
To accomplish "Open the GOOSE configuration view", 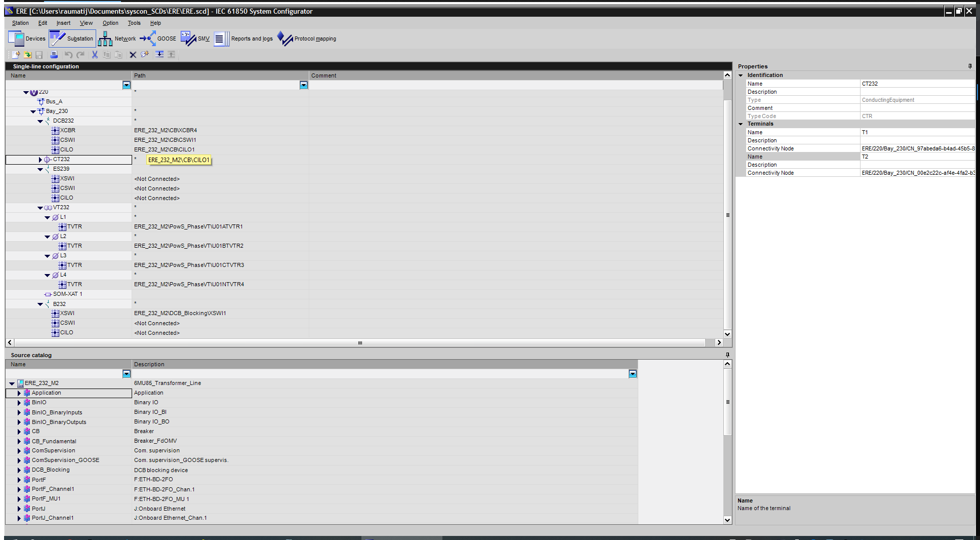I will point(159,38).
